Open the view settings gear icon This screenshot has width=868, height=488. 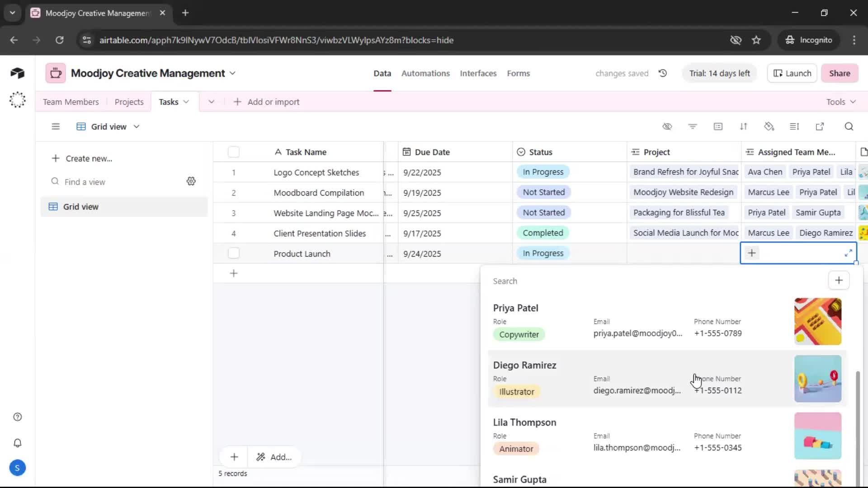191,181
